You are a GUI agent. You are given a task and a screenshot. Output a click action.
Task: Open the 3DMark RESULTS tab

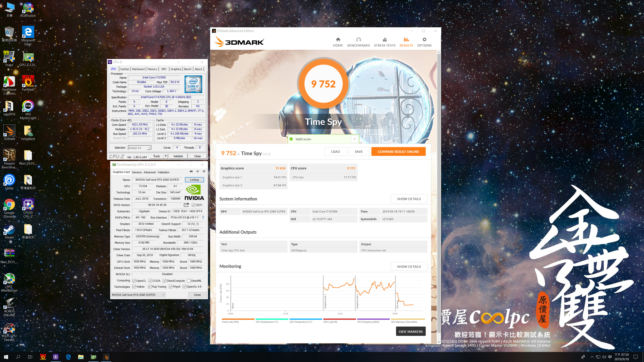click(406, 42)
